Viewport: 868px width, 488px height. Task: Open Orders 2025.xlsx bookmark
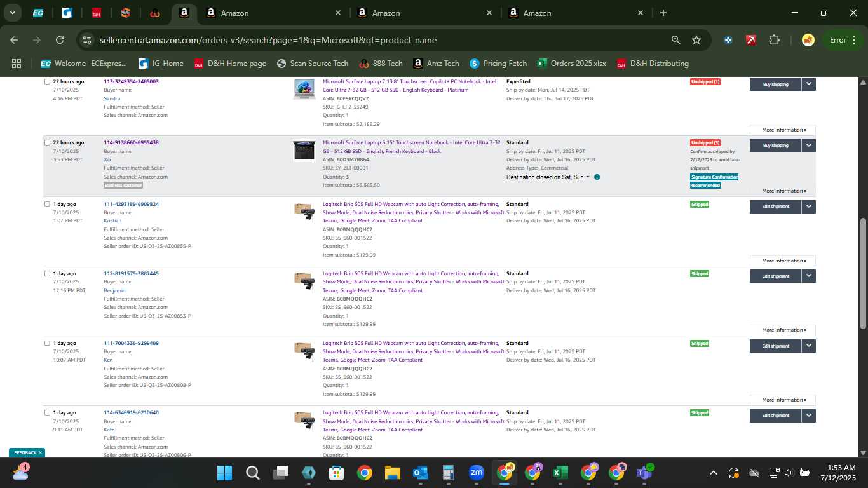click(x=572, y=64)
